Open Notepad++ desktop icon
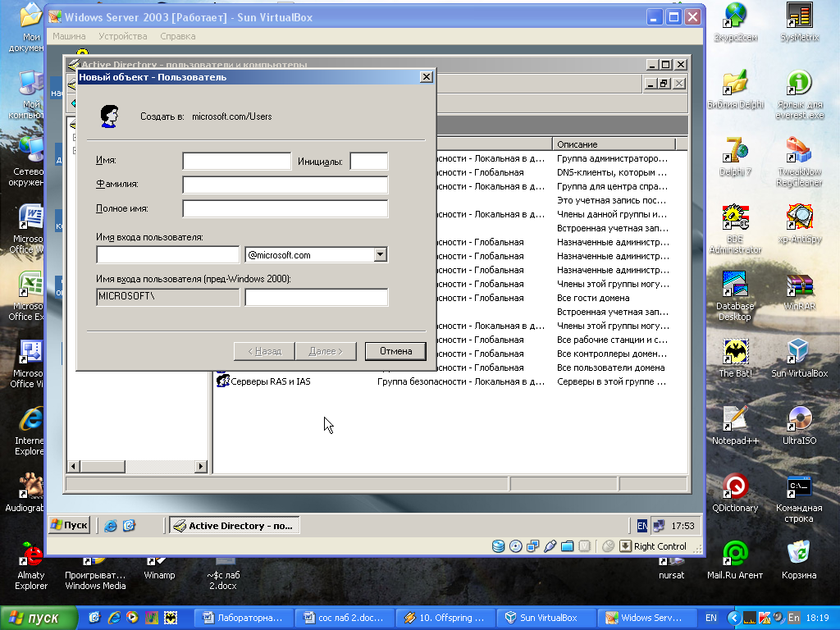The width and height of the screenshot is (840, 630). pyautogui.click(x=735, y=425)
